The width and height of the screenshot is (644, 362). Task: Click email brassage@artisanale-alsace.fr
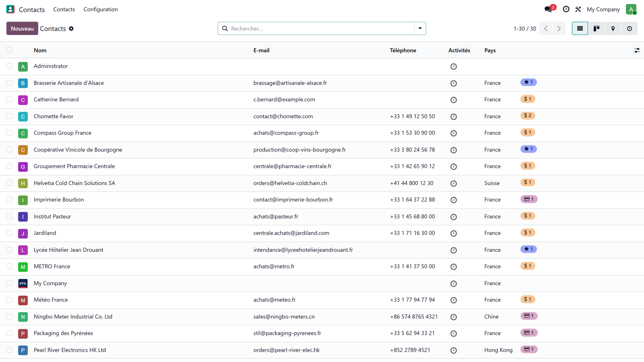click(290, 83)
